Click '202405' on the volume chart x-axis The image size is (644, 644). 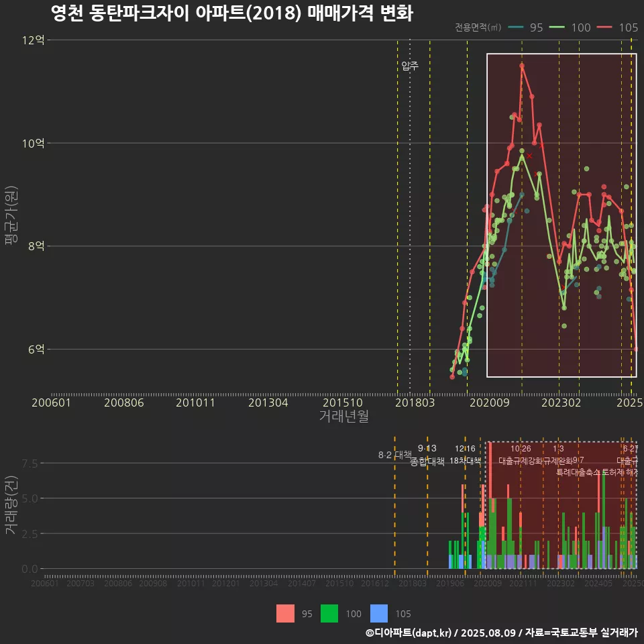coord(598,583)
